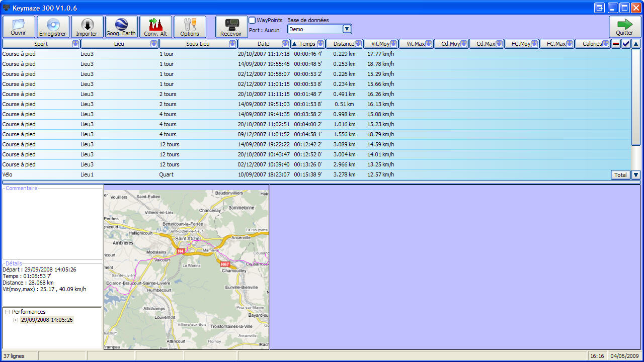Enable the WayPoints checkbox
The image size is (644, 362).
pyautogui.click(x=252, y=20)
